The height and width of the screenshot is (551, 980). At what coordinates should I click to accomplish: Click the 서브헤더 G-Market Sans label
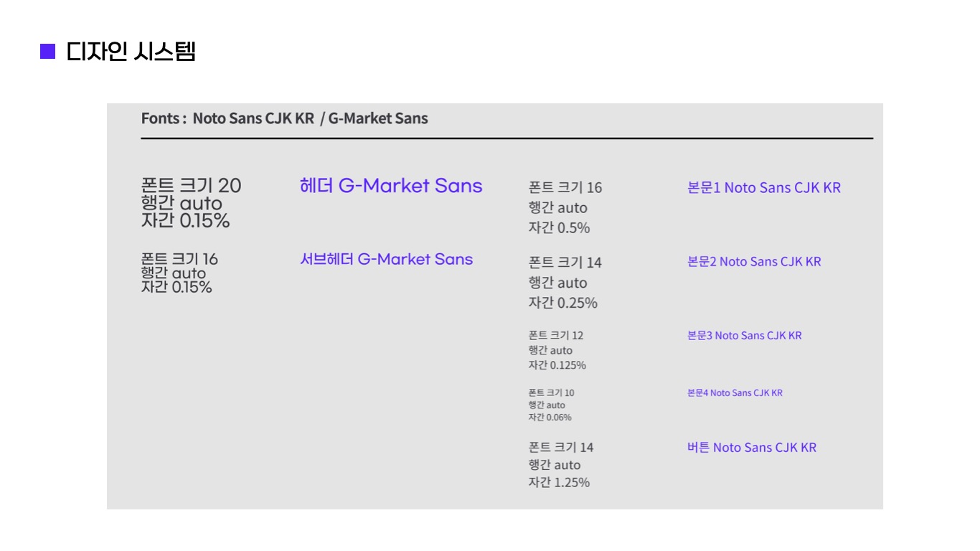pyautogui.click(x=386, y=259)
